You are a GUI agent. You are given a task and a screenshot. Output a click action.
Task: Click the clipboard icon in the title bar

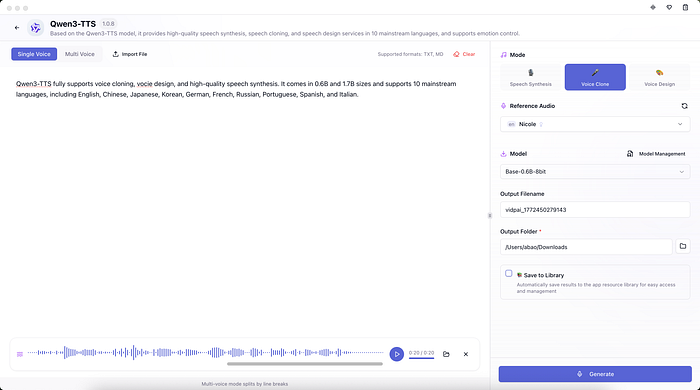[685, 7]
